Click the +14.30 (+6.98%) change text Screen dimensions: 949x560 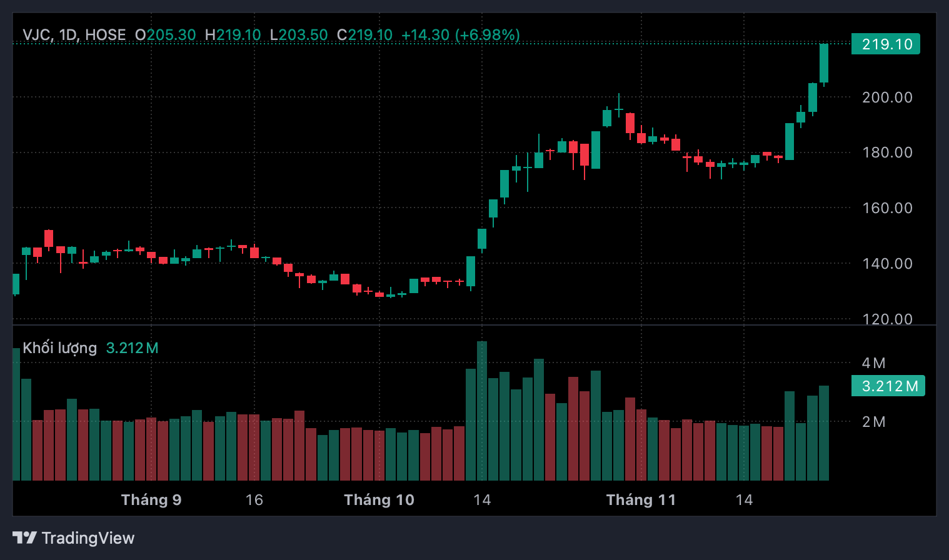pos(460,35)
